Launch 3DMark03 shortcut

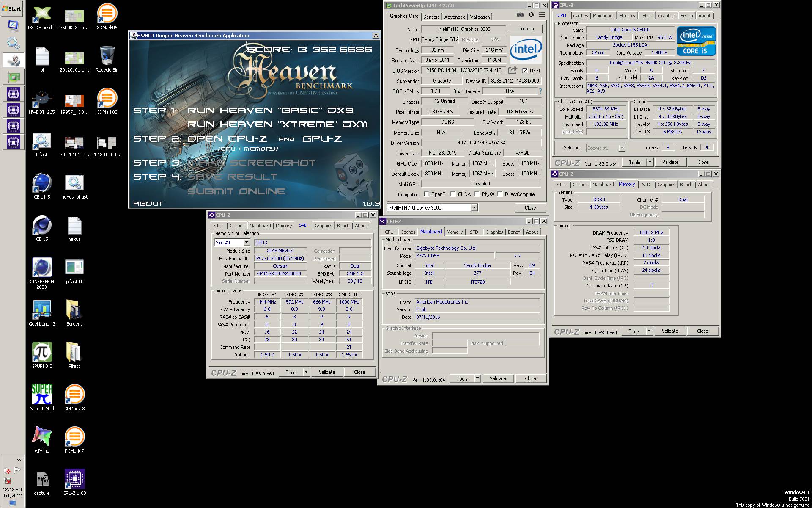(x=74, y=398)
